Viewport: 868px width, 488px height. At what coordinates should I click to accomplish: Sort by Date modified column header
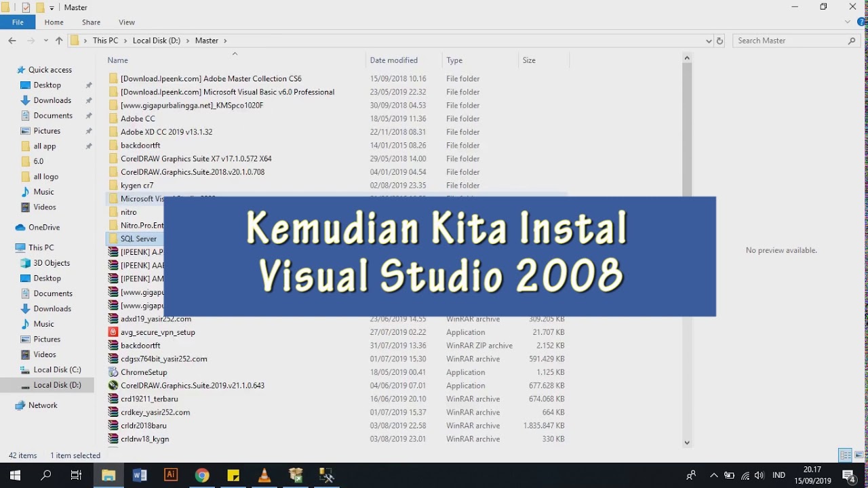(403, 60)
